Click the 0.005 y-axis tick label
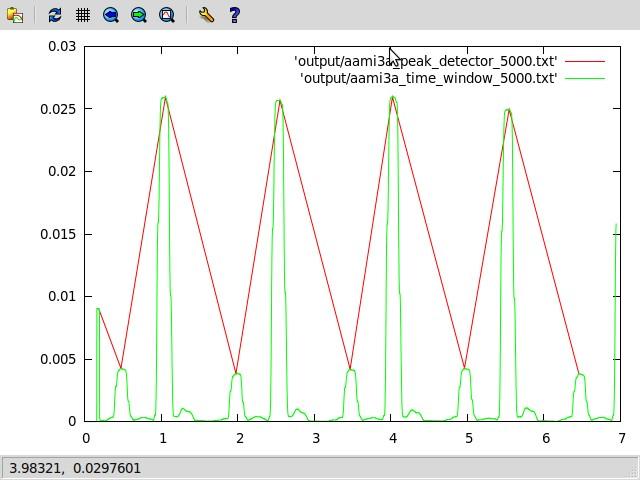The width and height of the screenshot is (640, 480). coord(58,359)
